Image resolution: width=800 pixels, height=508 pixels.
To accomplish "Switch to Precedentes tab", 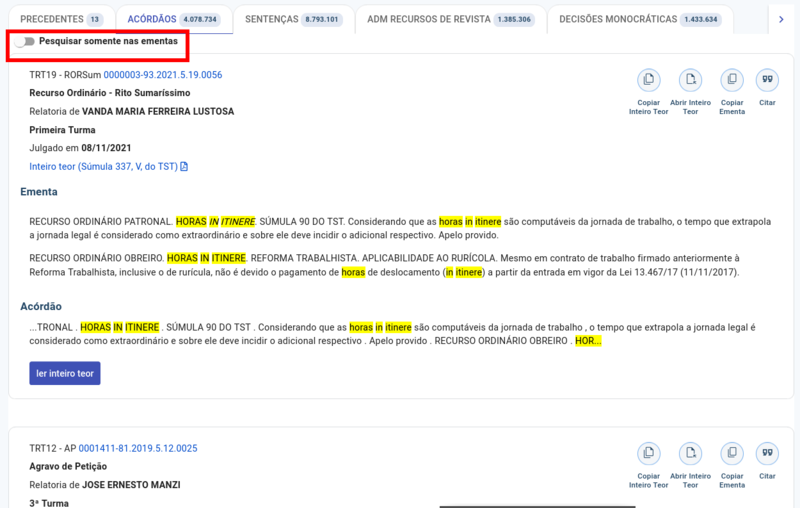I will (61, 19).
